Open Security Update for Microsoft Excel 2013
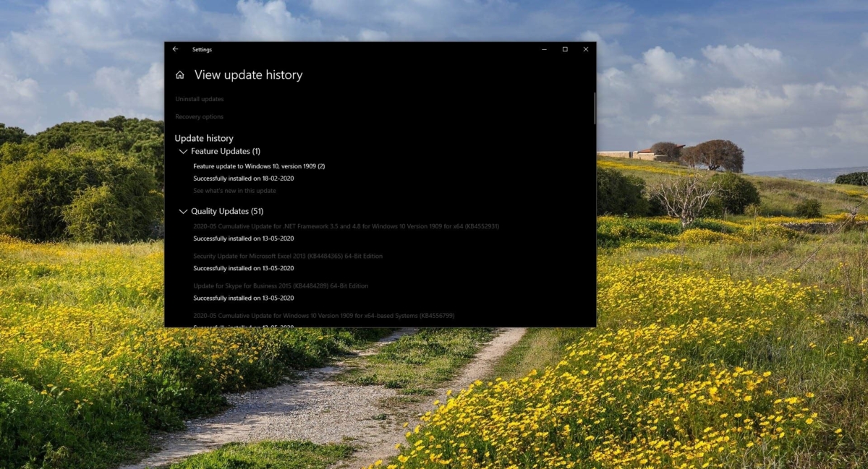Image resolution: width=868 pixels, height=469 pixels. tap(288, 256)
